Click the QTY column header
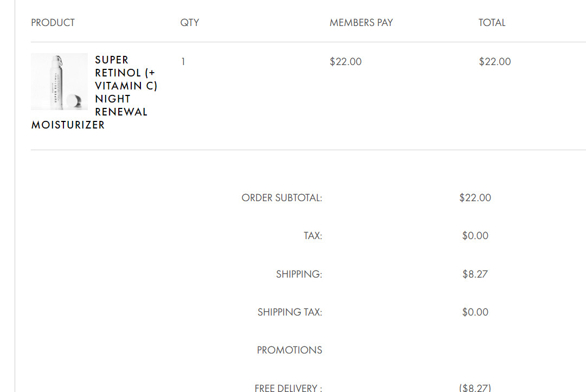Viewport: 586px width, 392px height. pos(190,22)
